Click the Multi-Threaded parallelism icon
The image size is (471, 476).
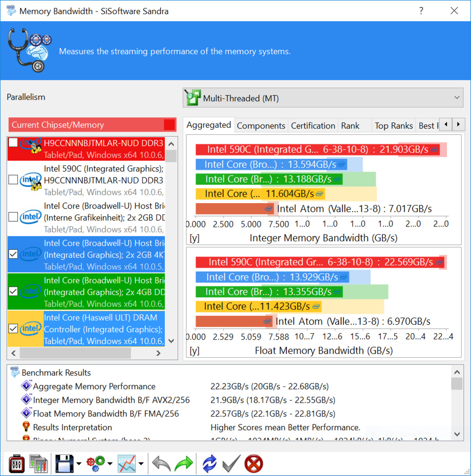(193, 98)
